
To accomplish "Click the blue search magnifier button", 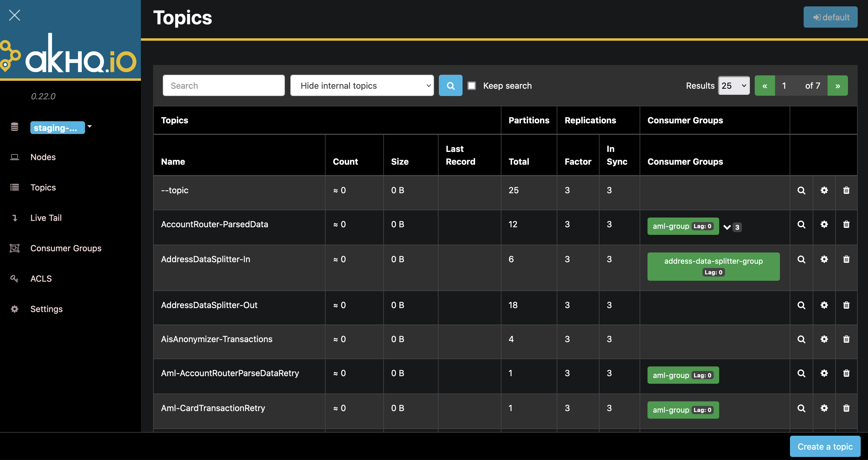I will click(x=450, y=86).
